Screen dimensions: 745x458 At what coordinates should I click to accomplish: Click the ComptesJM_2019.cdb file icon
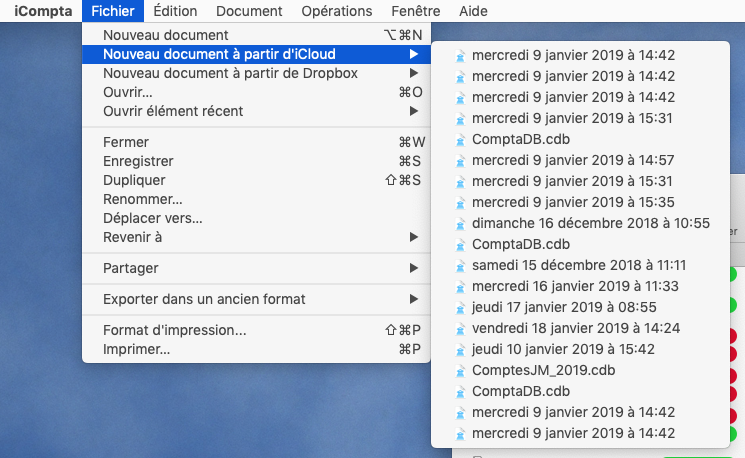(460, 372)
